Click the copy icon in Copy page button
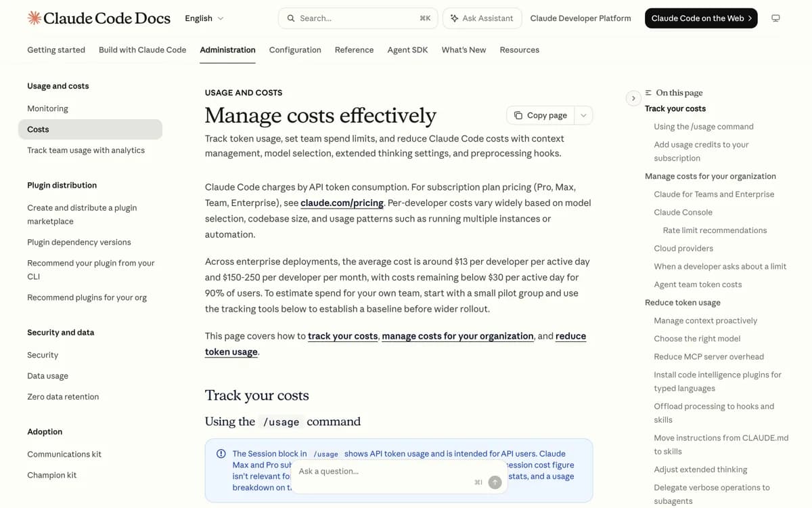812x508 pixels. [518, 115]
